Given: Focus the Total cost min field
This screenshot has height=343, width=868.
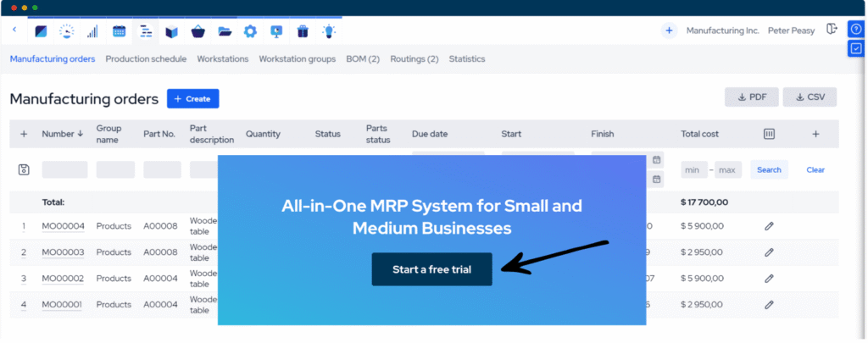Looking at the screenshot, I should [x=694, y=170].
